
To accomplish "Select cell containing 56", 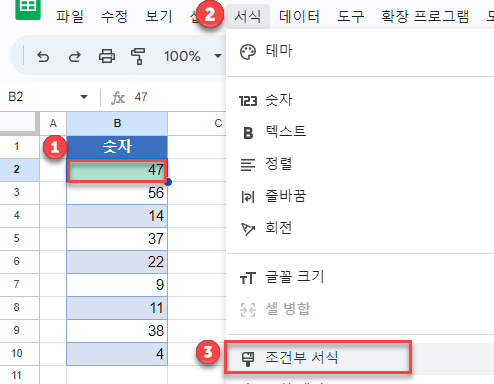I will 117,193.
